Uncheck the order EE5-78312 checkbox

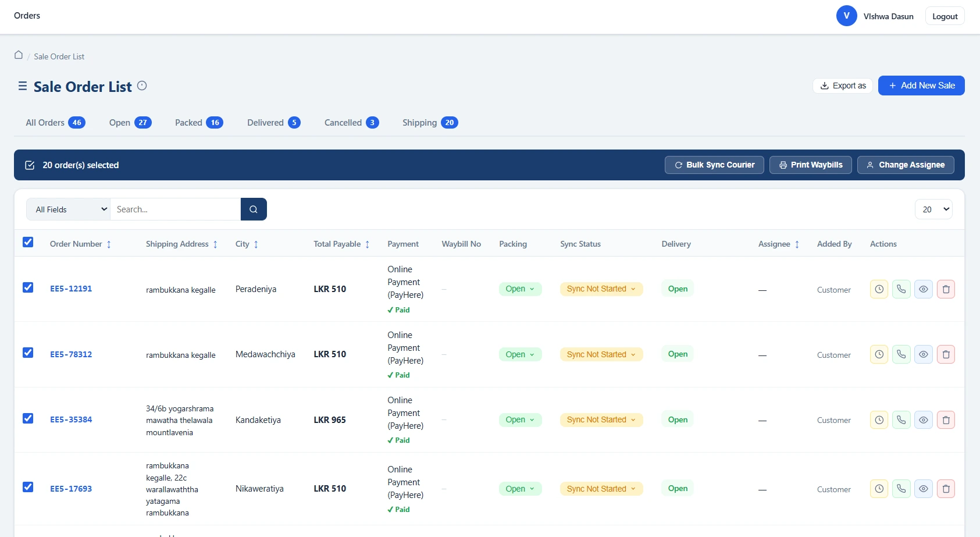[28, 353]
